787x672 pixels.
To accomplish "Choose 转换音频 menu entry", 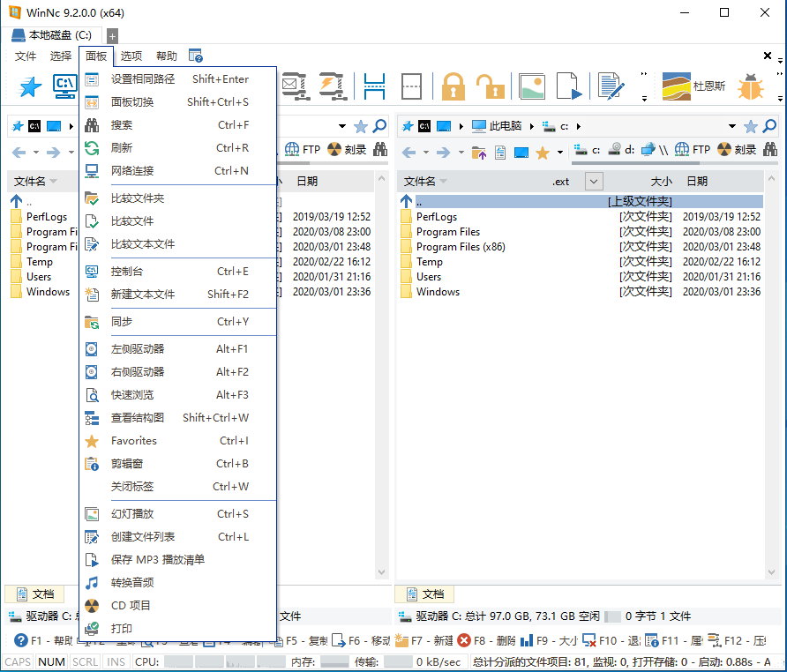I will coord(177,583).
